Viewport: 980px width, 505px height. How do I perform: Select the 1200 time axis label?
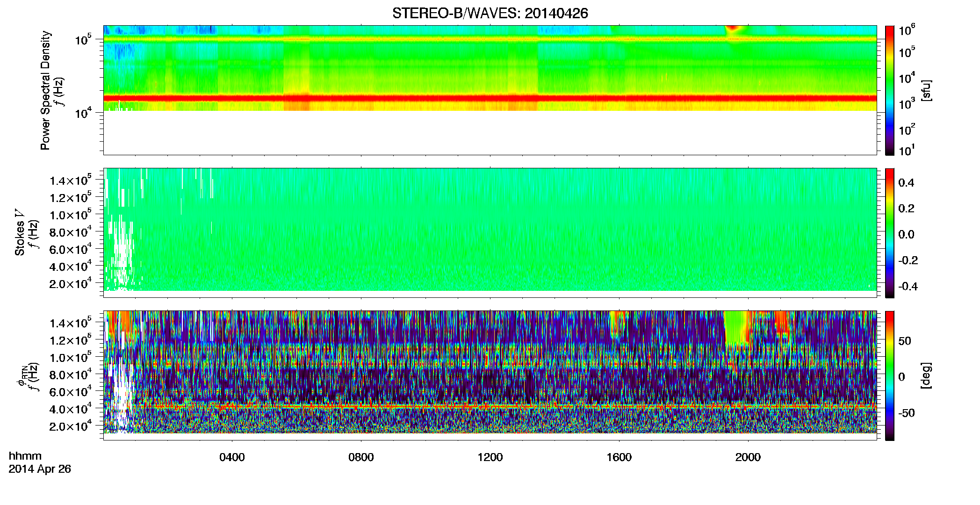(490, 457)
